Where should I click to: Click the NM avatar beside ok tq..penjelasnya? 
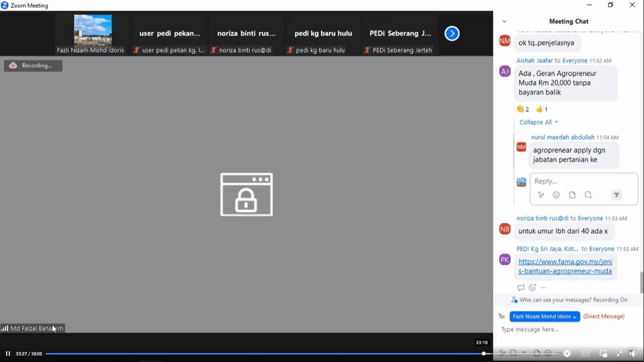click(505, 41)
